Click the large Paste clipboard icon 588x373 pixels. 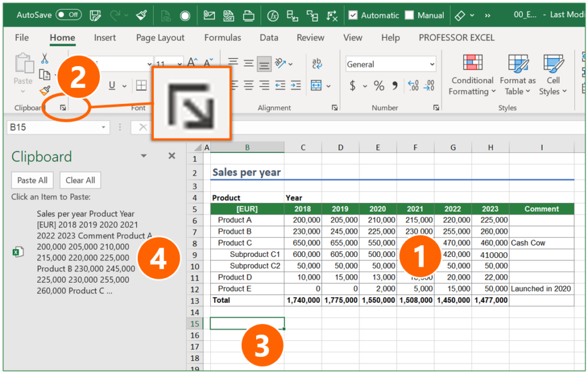click(x=24, y=63)
